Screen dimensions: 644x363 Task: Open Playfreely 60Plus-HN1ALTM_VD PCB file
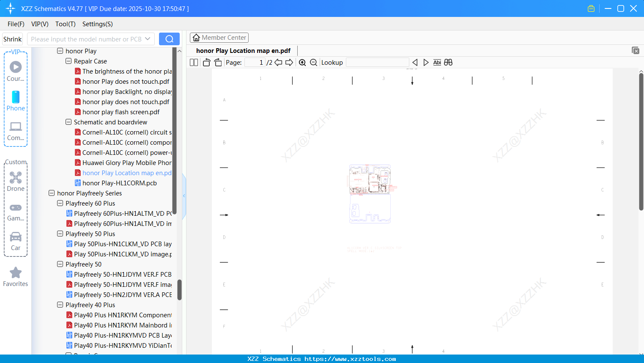tap(123, 213)
